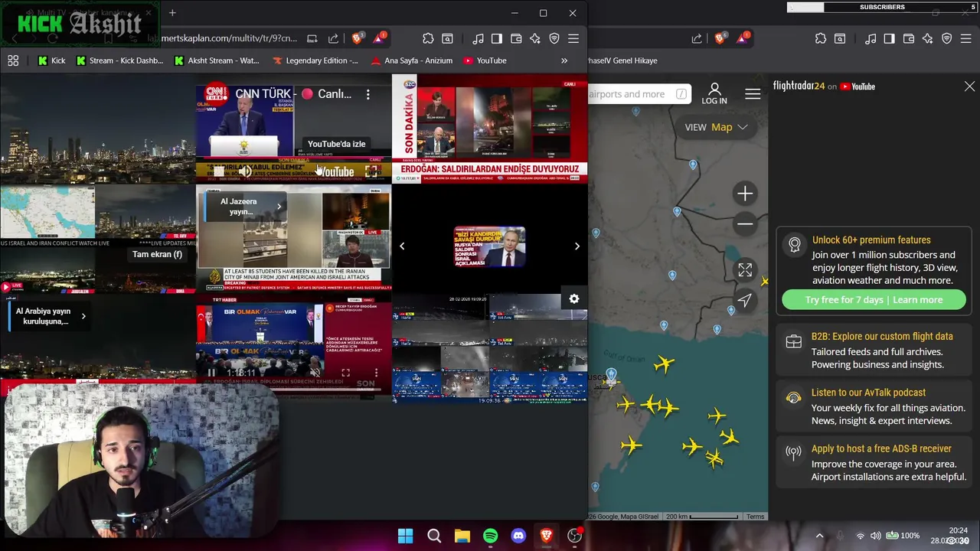Toggle the sidebar panel icon in left window

(x=497, y=38)
